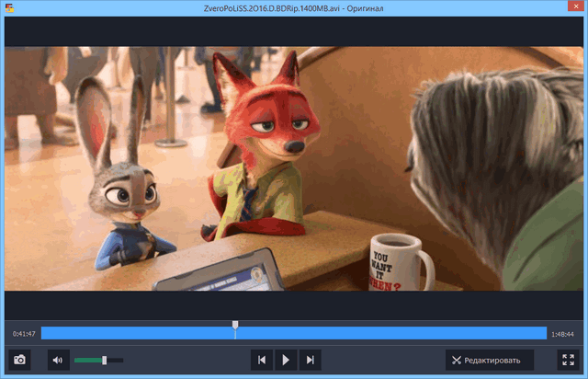Adjust the green volume slider handle
This screenshot has height=379, width=588.
pyautogui.click(x=104, y=361)
